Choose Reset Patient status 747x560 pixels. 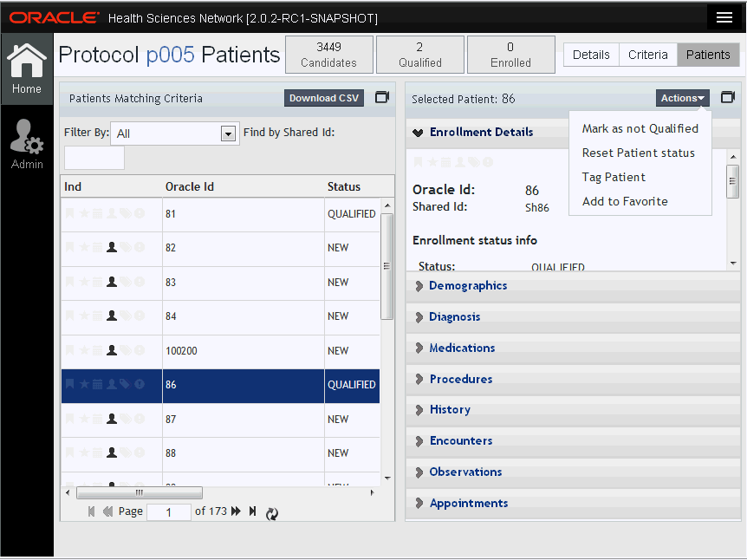point(640,153)
